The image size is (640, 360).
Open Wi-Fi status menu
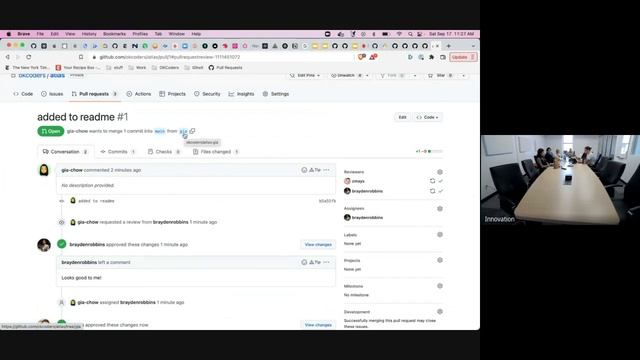(x=399, y=34)
